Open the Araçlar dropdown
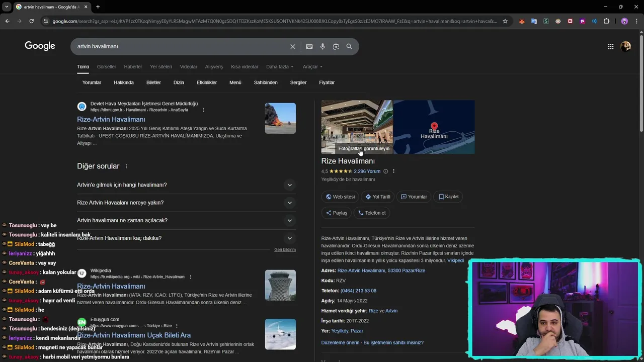Image resolution: width=644 pixels, height=362 pixels. tap(312, 66)
